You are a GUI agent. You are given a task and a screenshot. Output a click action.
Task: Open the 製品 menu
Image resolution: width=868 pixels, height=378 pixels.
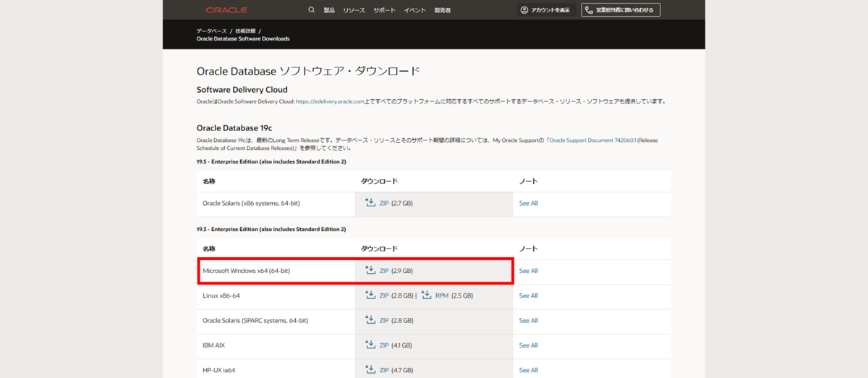[x=329, y=10]
